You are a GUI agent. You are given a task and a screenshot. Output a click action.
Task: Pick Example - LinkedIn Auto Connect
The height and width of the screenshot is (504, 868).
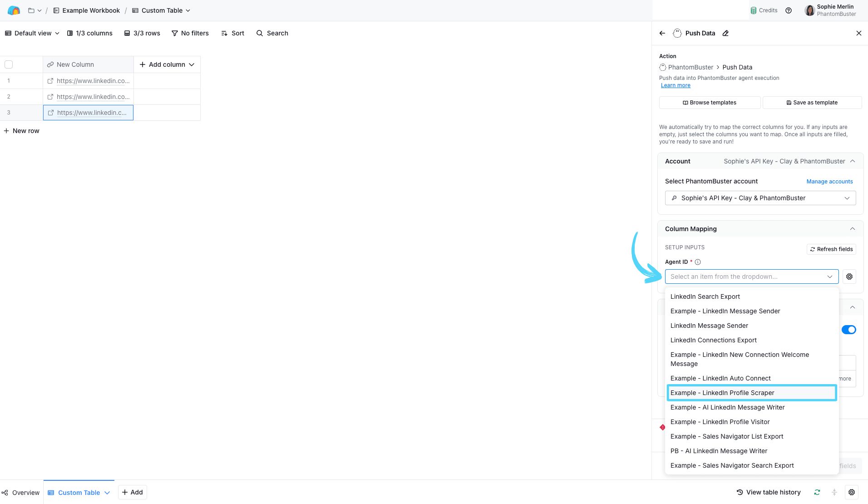coord(752,378)
